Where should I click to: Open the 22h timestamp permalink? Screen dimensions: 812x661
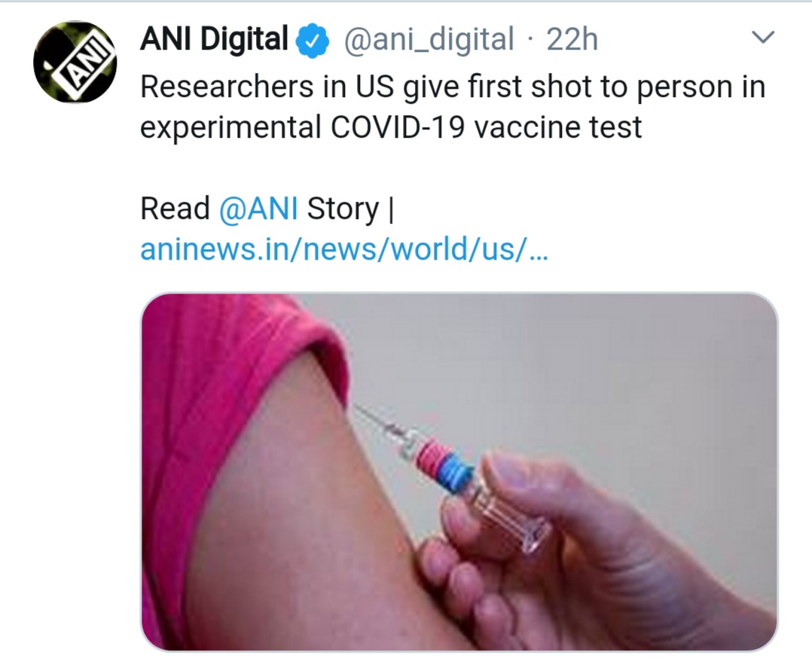572,39
